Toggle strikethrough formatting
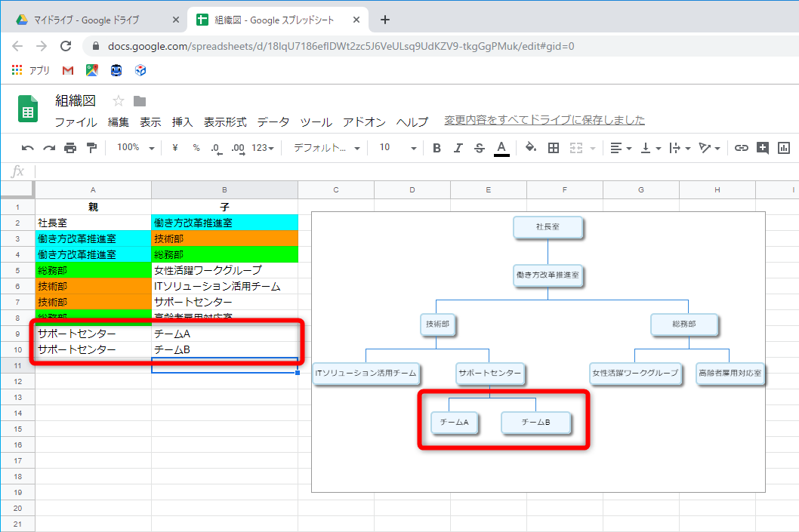 point(479,148)
